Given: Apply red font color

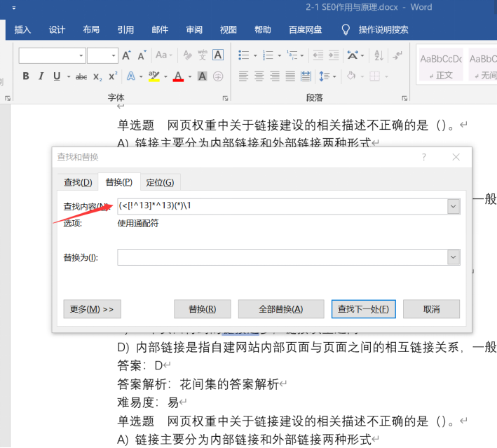Looking at the screenshot, I should tap(178, 76).
